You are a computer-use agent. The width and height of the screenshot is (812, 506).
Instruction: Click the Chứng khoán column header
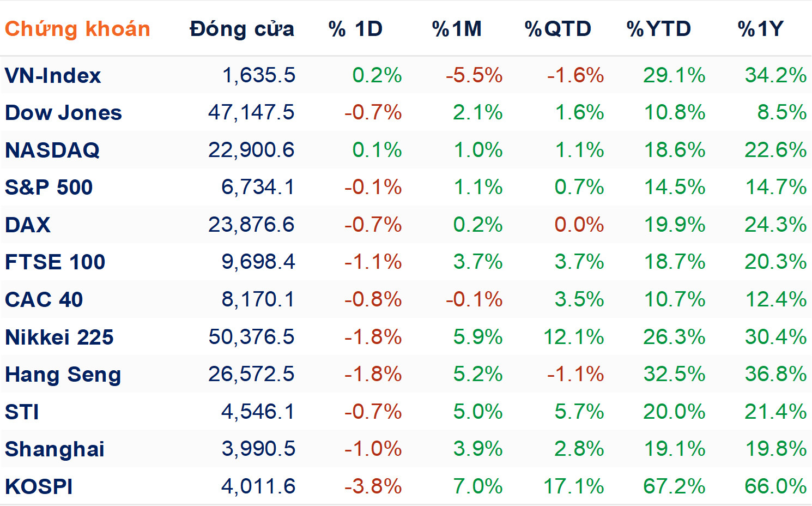click(77, 29)
